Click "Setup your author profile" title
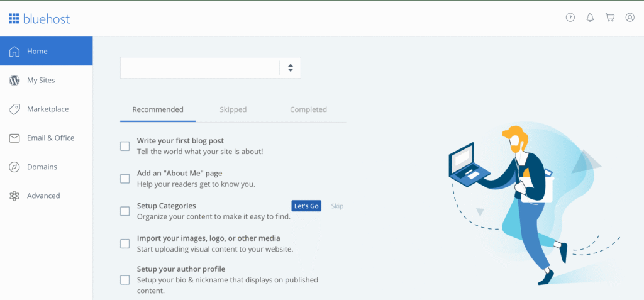644x300 pixels. 181,269
